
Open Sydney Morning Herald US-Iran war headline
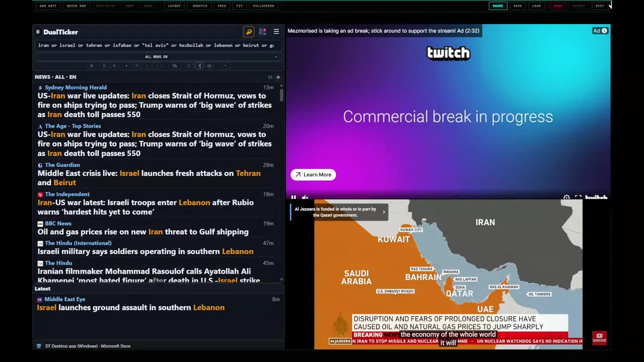tap(154, 105)
